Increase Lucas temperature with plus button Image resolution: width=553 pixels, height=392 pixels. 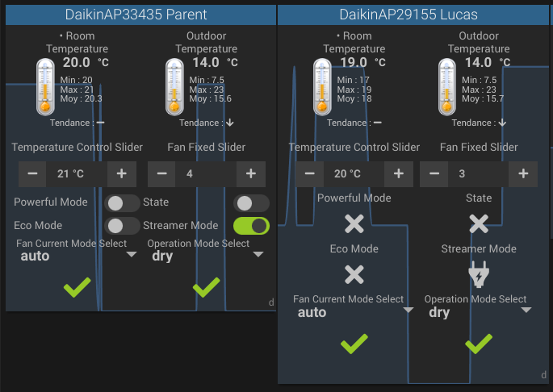[x=399, y=173]
